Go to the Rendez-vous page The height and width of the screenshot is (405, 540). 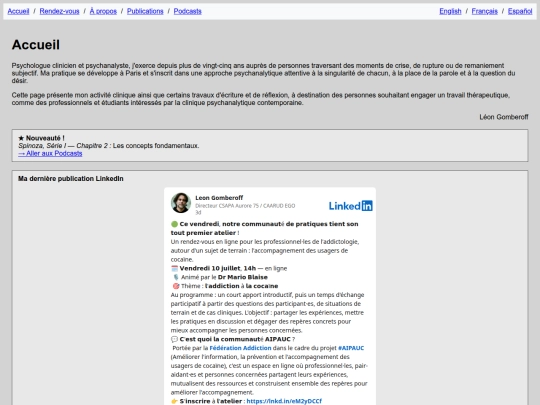[59, 11]
